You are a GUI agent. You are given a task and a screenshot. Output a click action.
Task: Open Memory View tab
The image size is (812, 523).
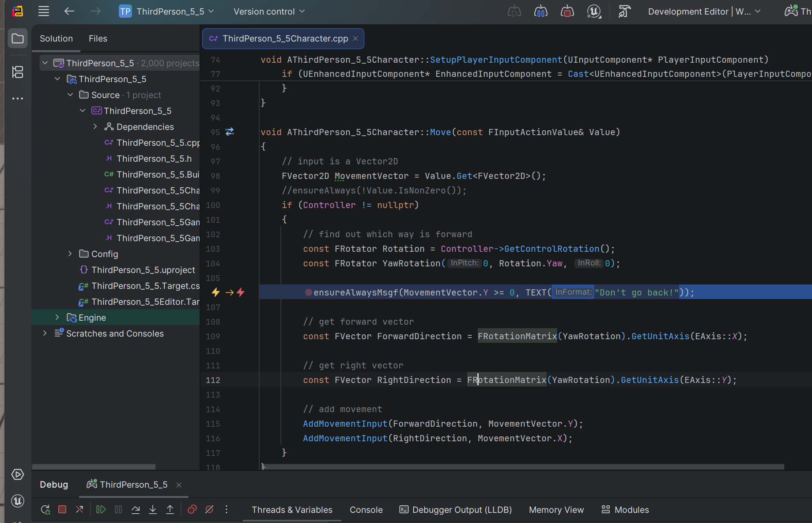point(556,510)
